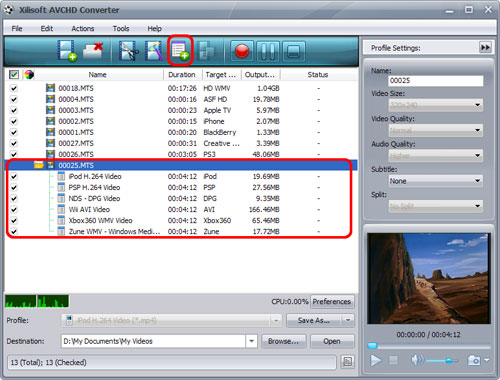Uncheck the NDS - DPG Video checkbox
The image size is (500, 380).
(14, 198)
